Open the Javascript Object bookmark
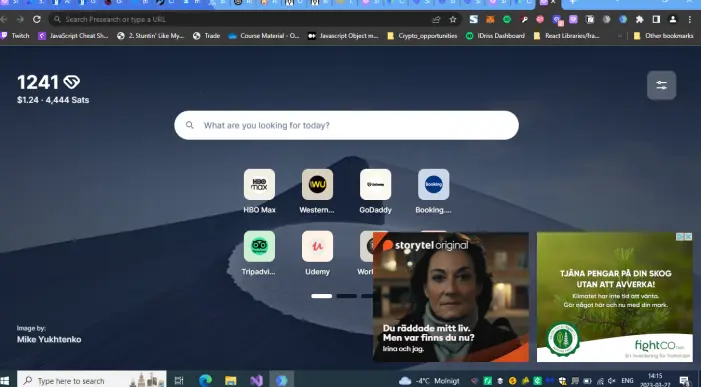Viewport: 701px width, 387px height. pos(343,36)
